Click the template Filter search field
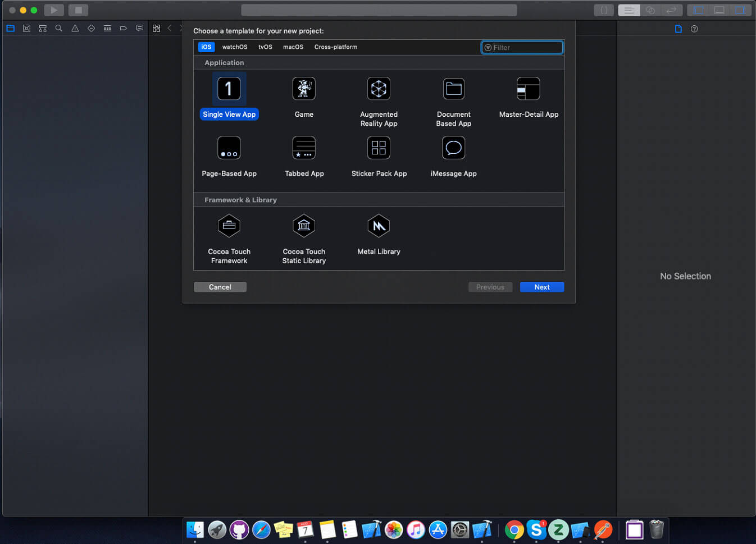Viewport: 756px width, 544px height. [x=526, y=48]
